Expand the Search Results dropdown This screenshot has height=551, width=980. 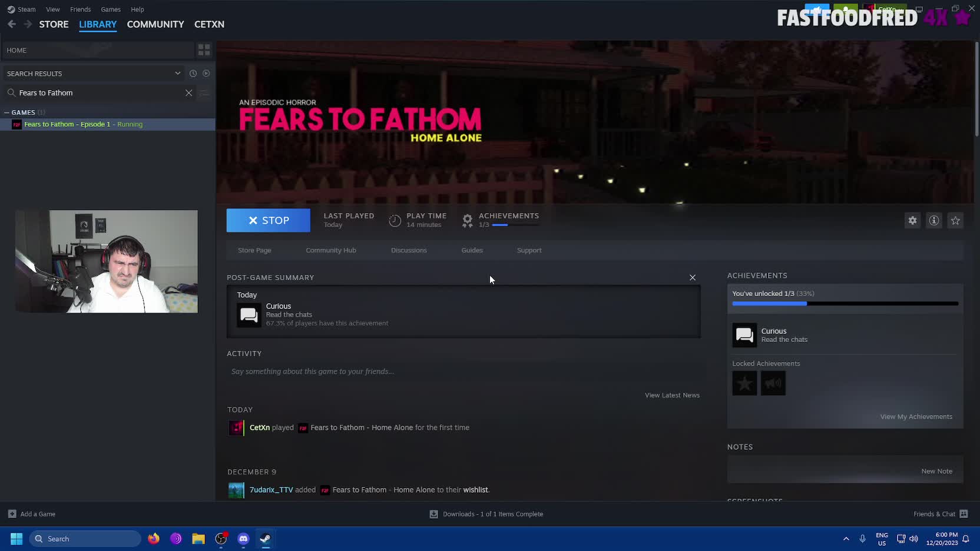click(x=177, y=74)
